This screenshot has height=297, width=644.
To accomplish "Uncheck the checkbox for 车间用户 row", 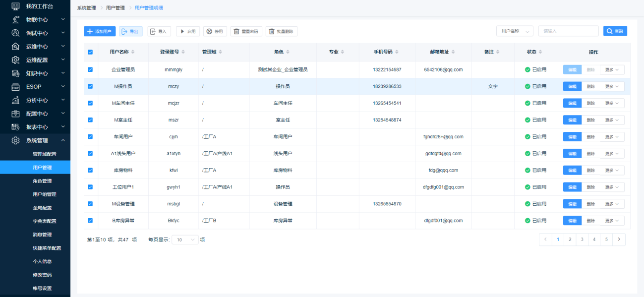I will (90, 137).
